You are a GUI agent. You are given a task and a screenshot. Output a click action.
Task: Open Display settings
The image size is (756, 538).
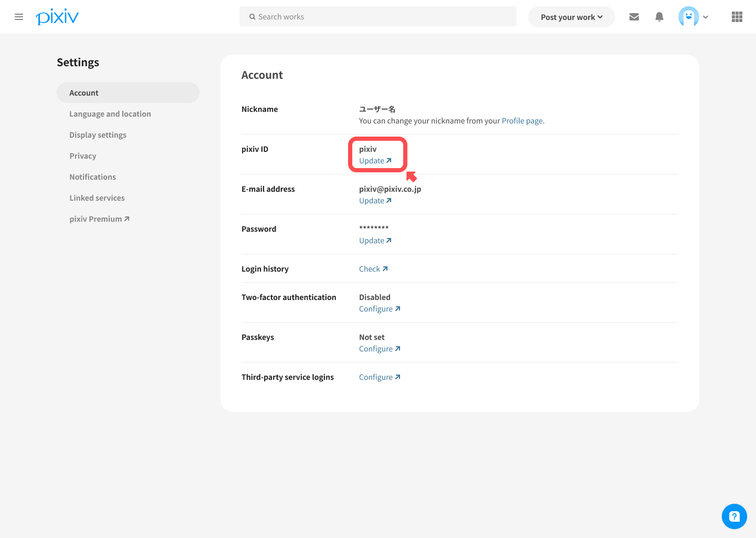pyautogui.click(x=98, y=134)
